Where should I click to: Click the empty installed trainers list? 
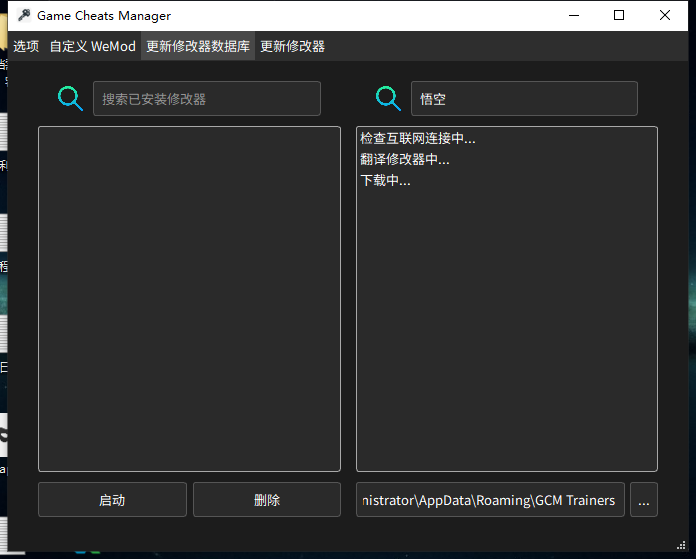(189, 298)
